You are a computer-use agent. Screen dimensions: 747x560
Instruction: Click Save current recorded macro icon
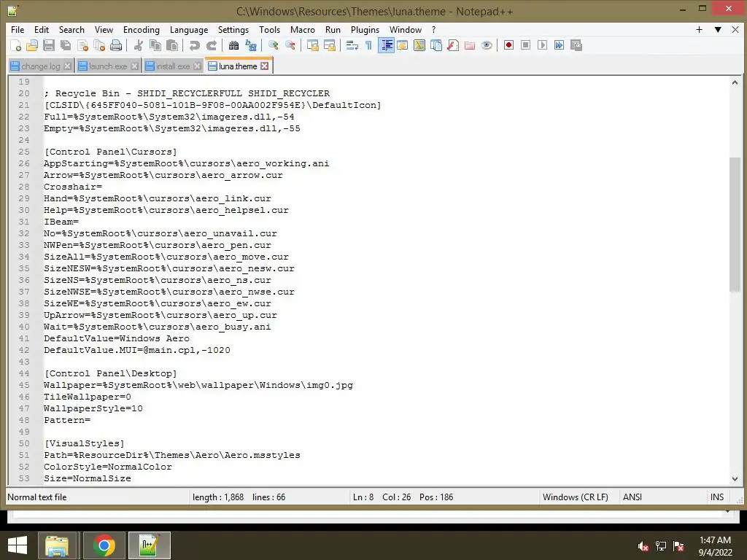[x=576, y=45]
